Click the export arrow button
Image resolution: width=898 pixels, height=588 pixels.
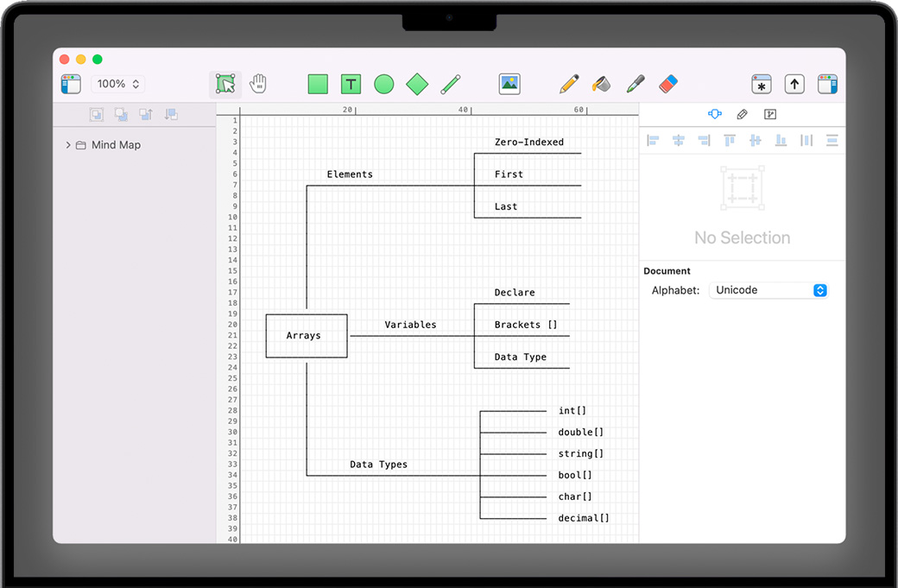pyautogui.click(x=794, y=84)
